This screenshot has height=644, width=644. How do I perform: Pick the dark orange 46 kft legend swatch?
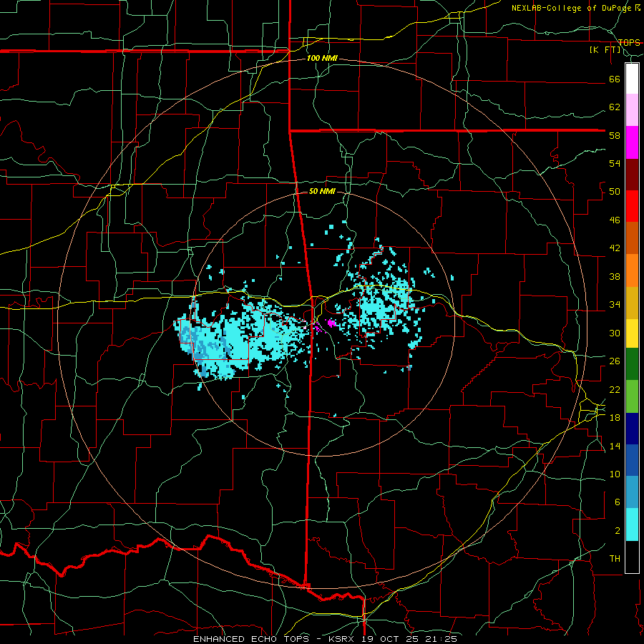[x=632, y=238]
